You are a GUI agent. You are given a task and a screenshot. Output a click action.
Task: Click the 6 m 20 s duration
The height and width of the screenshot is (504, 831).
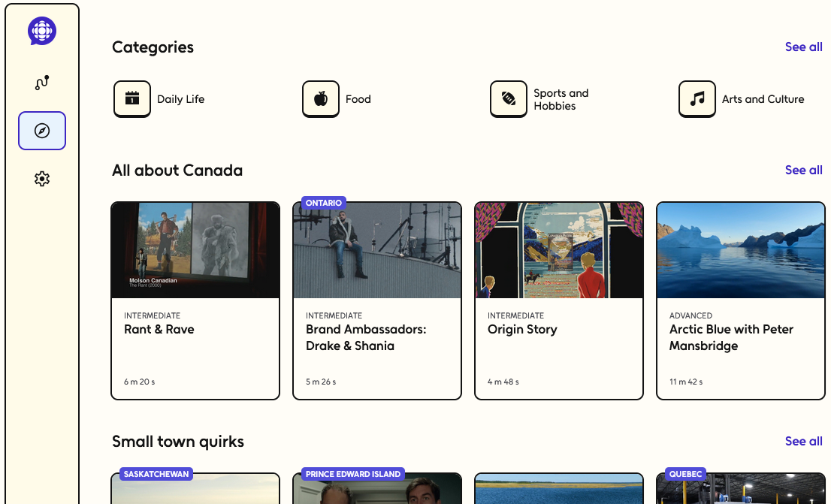[140, 382]
